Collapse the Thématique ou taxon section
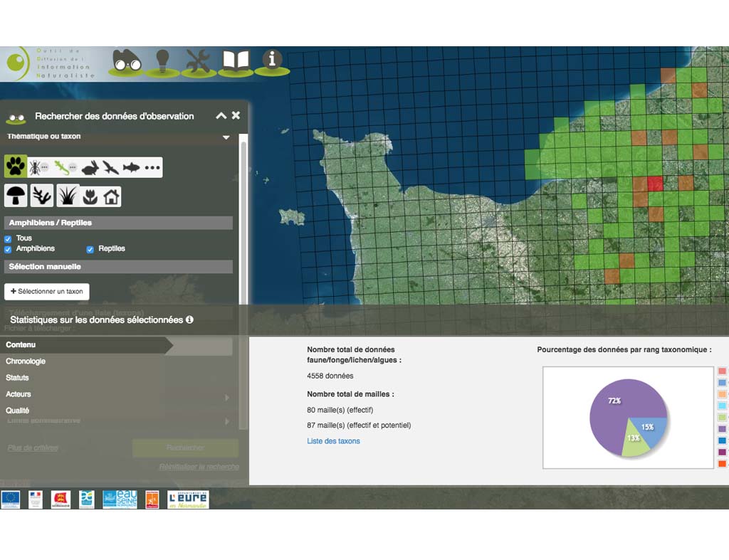 click(x=226, y=137)
